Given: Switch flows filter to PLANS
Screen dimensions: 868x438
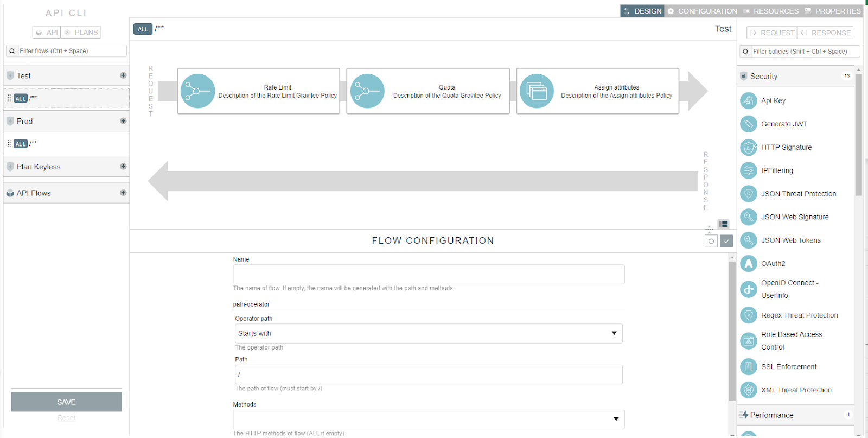Looking at the screenshot, I should pos(81,33).
